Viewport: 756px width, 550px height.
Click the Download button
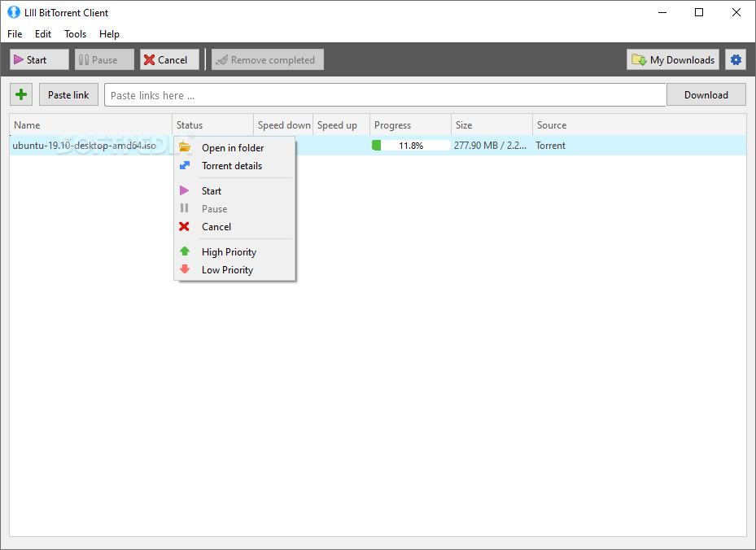[x=706, y=95]
